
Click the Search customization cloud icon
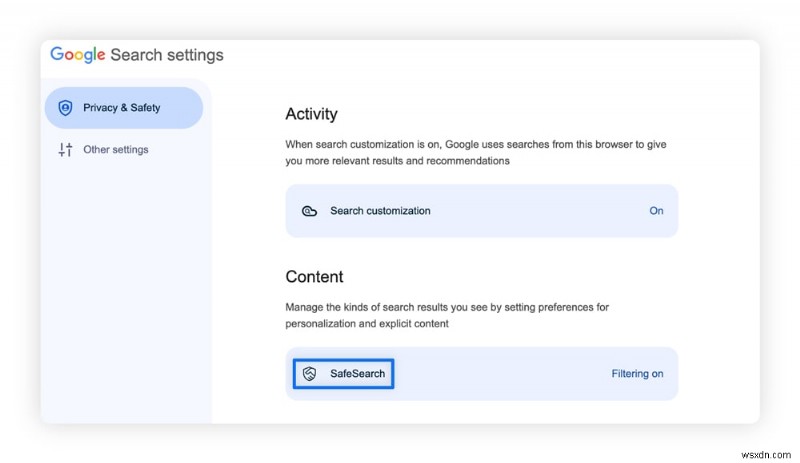309,211
